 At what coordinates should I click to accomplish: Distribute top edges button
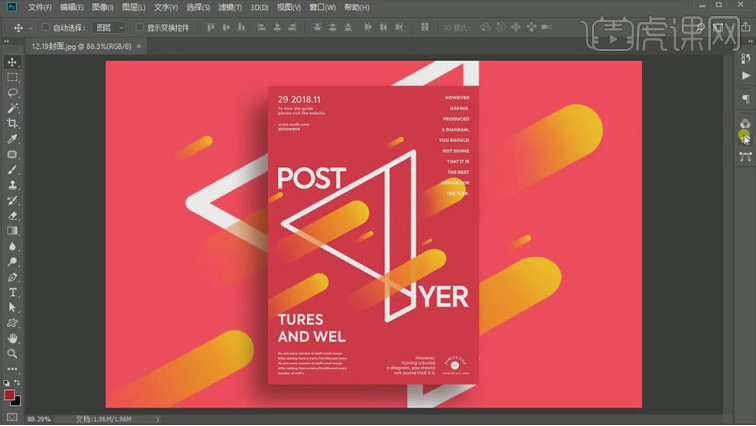pyautogui.click(x=317, y=27)
